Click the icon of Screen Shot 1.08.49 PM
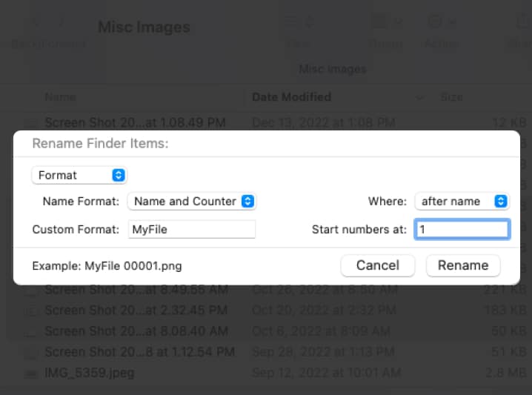The image size is (532, 395). 31,122
